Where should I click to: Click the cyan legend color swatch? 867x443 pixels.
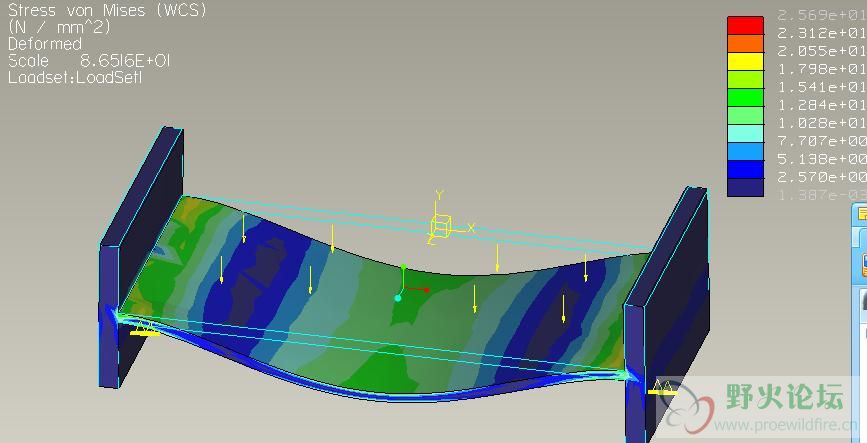745,133
